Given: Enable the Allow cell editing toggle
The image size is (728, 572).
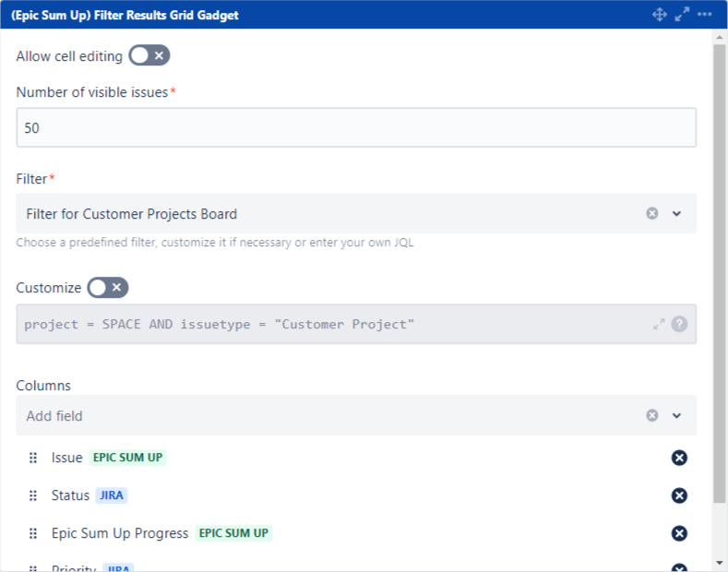Looking at the screenshot, I should (x=149, y=56).
